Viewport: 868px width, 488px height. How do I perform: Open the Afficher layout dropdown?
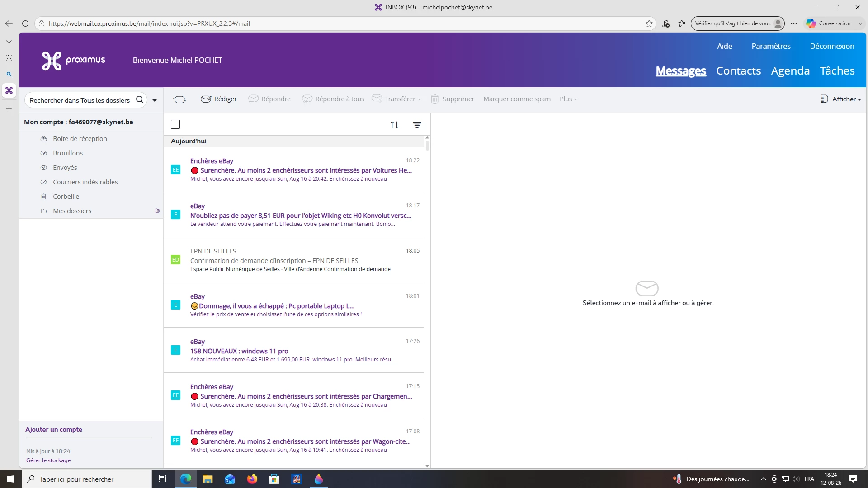coord(841,99)
